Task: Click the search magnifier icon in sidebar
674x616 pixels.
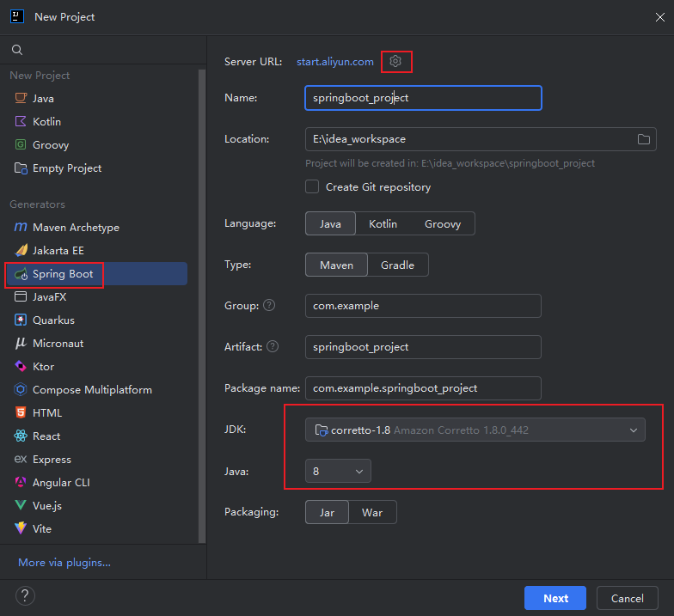Action: click(x=17, y=50)
